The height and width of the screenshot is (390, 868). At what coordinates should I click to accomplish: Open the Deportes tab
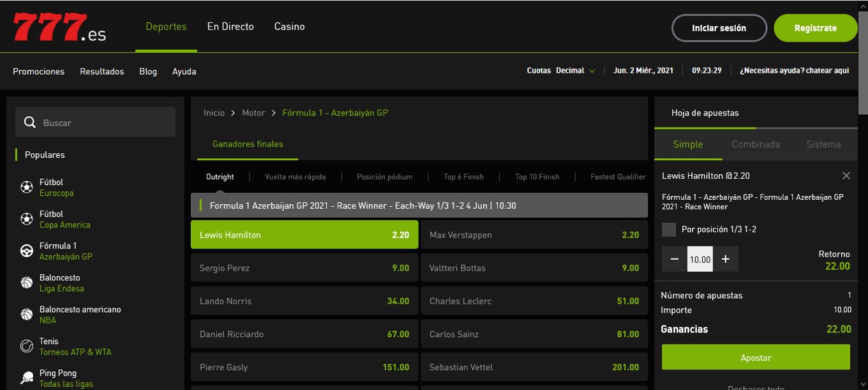[166, 27]
